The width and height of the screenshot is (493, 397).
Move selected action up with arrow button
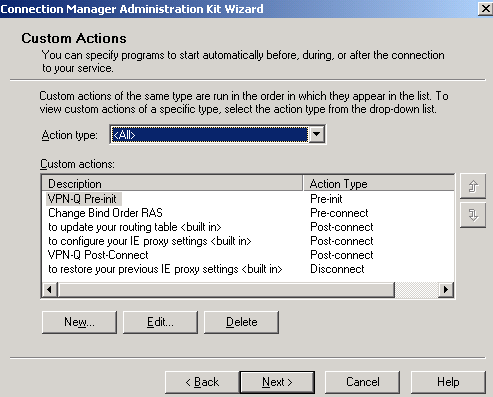473,186
